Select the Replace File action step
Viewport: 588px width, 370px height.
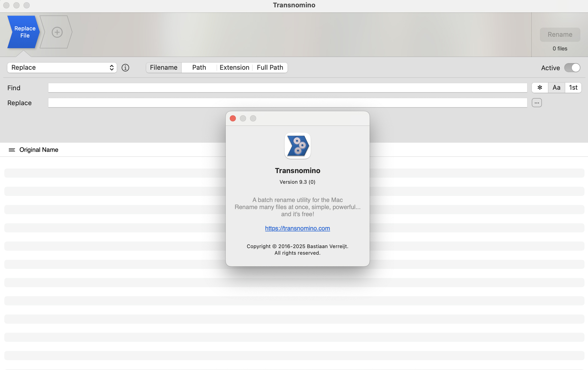24,32
